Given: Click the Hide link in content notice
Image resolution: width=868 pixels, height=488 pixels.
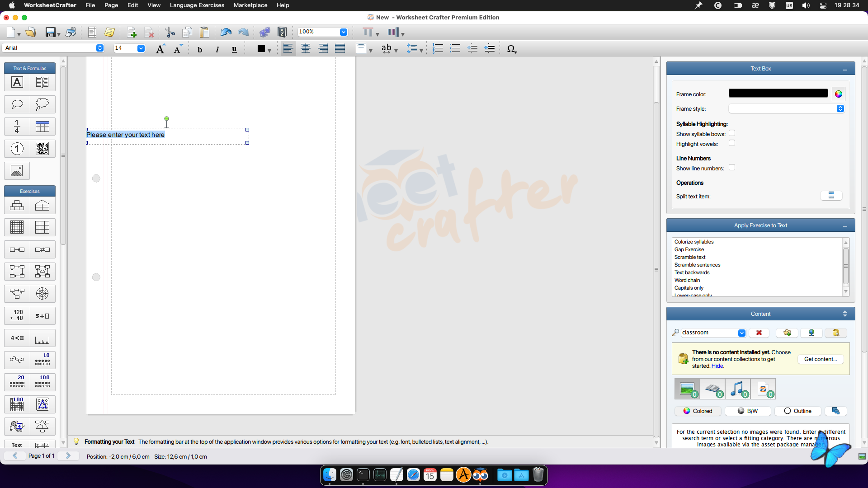Looking at the screenshot, I should [x=717, y=366].
